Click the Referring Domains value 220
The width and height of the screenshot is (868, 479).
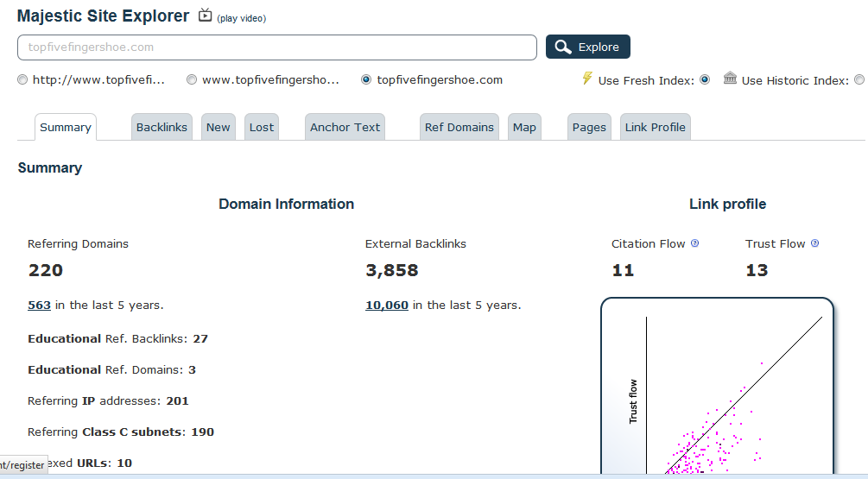pyautogui.click(x=46, y=270)
